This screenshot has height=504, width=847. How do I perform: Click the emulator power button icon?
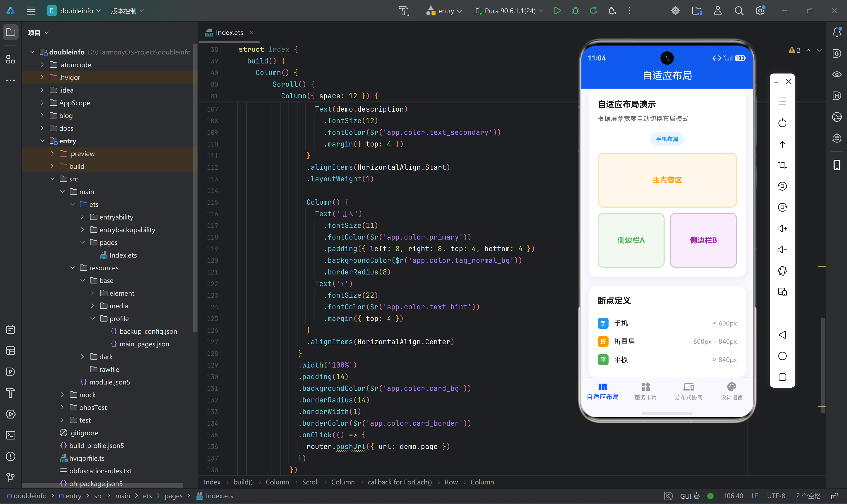782,123
